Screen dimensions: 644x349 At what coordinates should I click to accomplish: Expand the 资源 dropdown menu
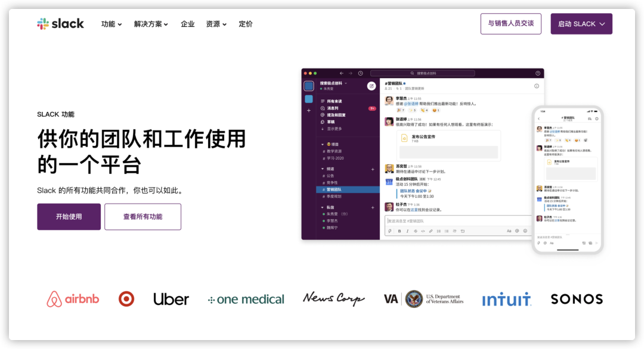[x=215, y=24]
